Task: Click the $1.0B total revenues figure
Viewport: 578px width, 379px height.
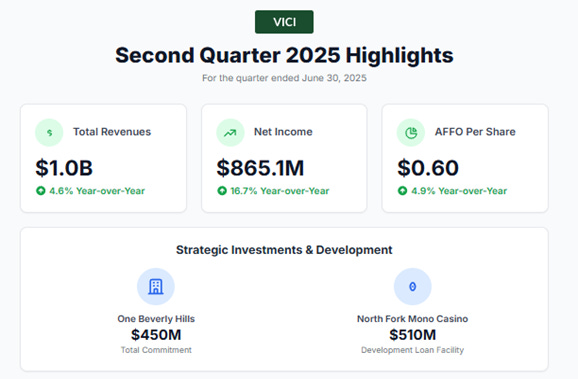Action: [64, 168]
